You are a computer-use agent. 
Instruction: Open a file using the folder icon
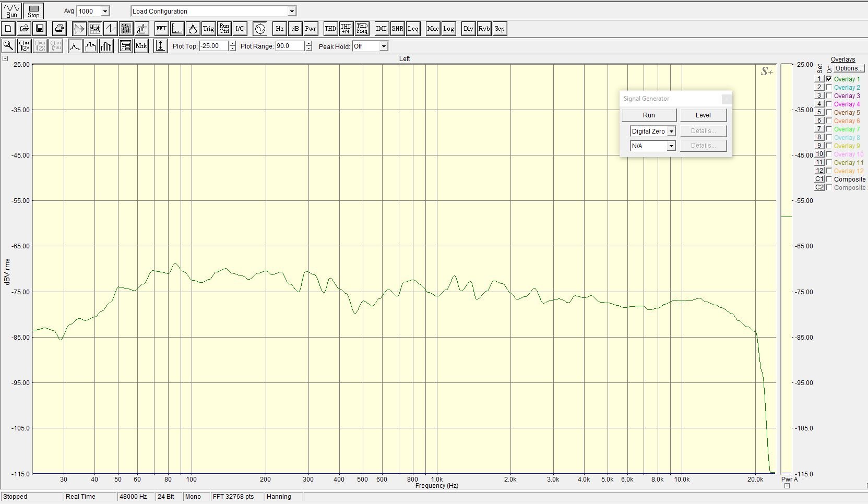coord(24,29)
